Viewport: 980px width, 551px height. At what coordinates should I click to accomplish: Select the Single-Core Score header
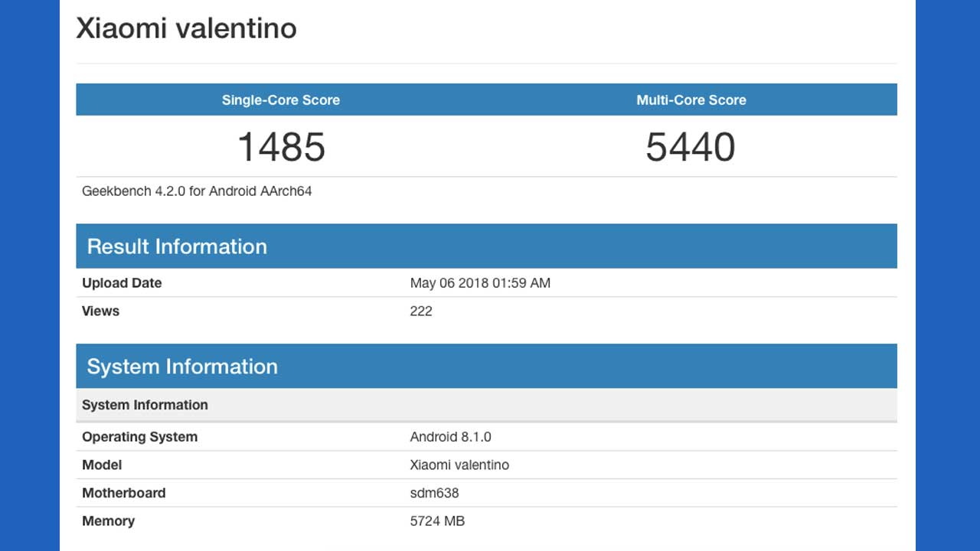[x=281, y=99]
